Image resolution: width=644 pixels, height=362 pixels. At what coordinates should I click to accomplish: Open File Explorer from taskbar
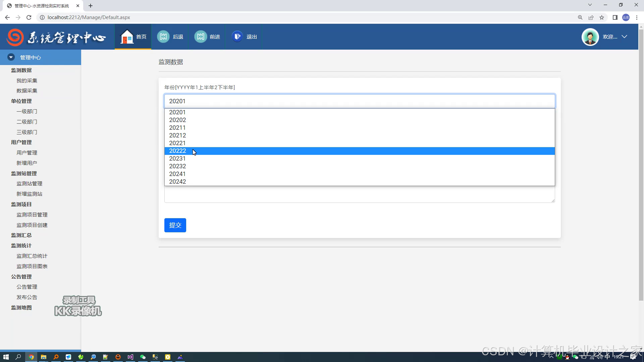click(x=44, y=357)
